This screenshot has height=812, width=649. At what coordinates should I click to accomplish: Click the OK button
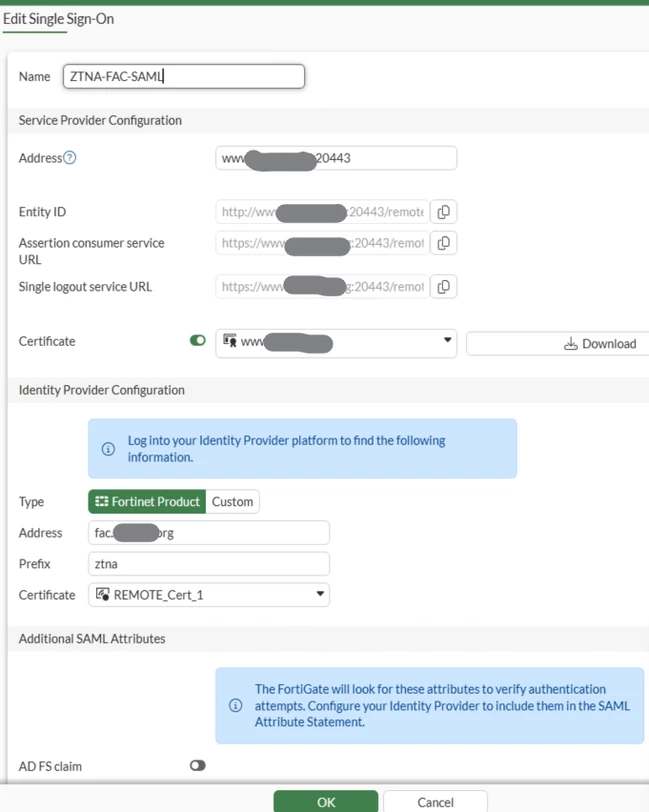[326, 802]
